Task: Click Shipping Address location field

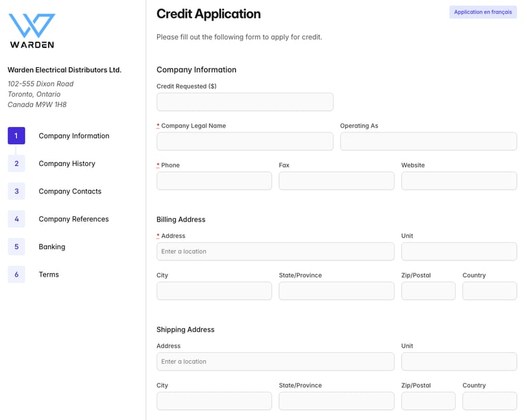Action: (x=275, y=362)
